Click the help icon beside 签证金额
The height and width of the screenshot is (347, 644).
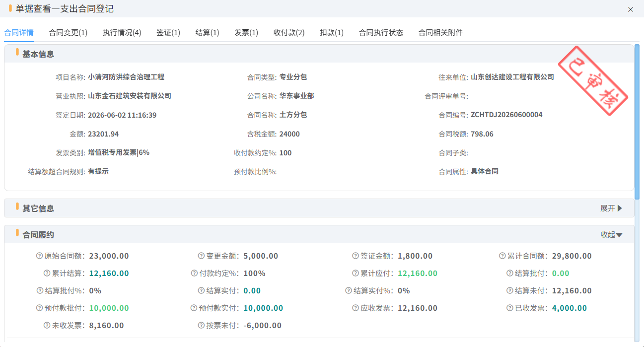[x=356, y=256]
